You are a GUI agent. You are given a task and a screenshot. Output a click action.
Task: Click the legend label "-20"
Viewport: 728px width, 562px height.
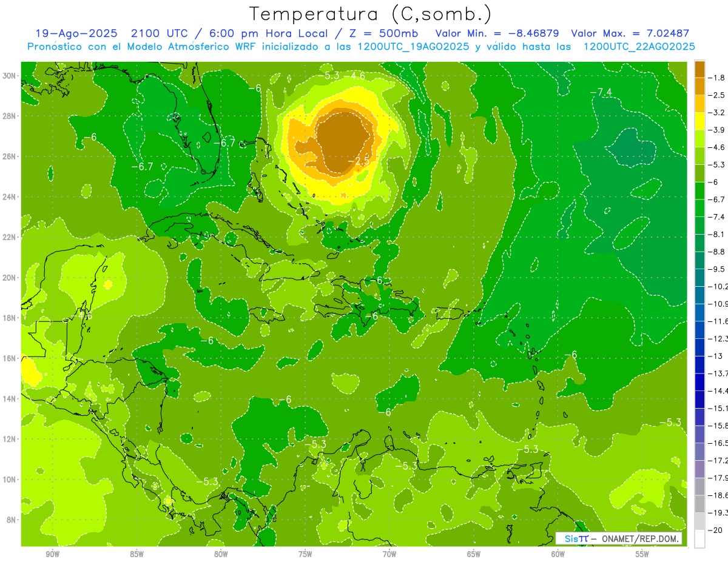715,530
